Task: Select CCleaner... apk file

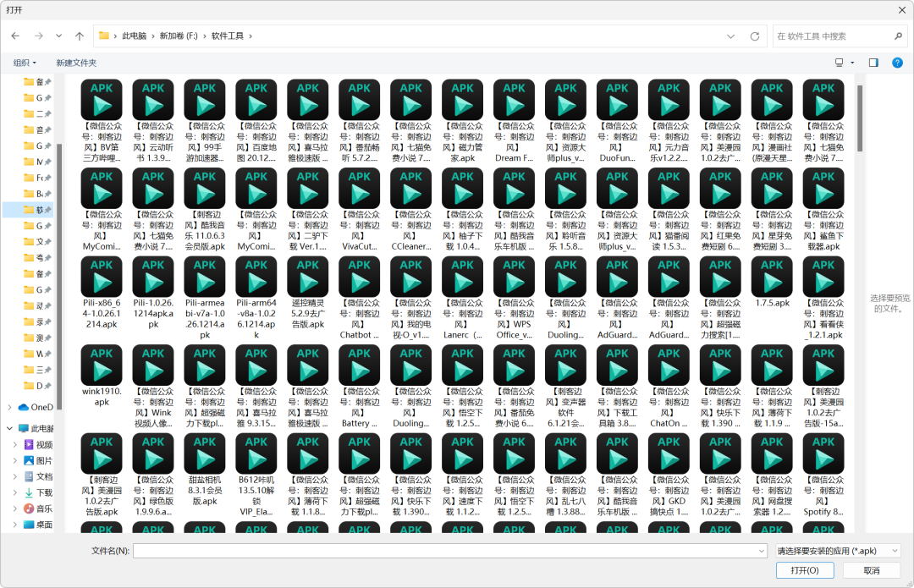Action: click(411, 209)
